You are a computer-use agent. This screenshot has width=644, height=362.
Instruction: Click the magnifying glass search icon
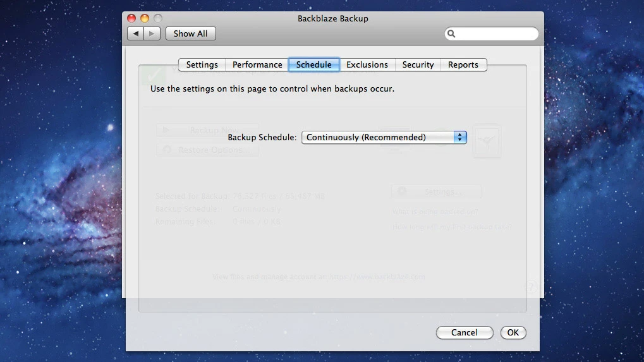[x=451, y=33]
